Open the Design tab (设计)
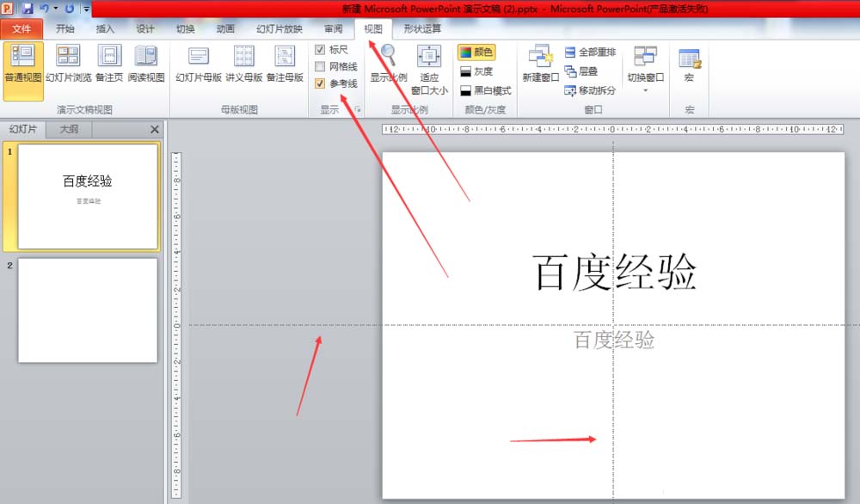 pyautogui.click(x=145, y=28)
